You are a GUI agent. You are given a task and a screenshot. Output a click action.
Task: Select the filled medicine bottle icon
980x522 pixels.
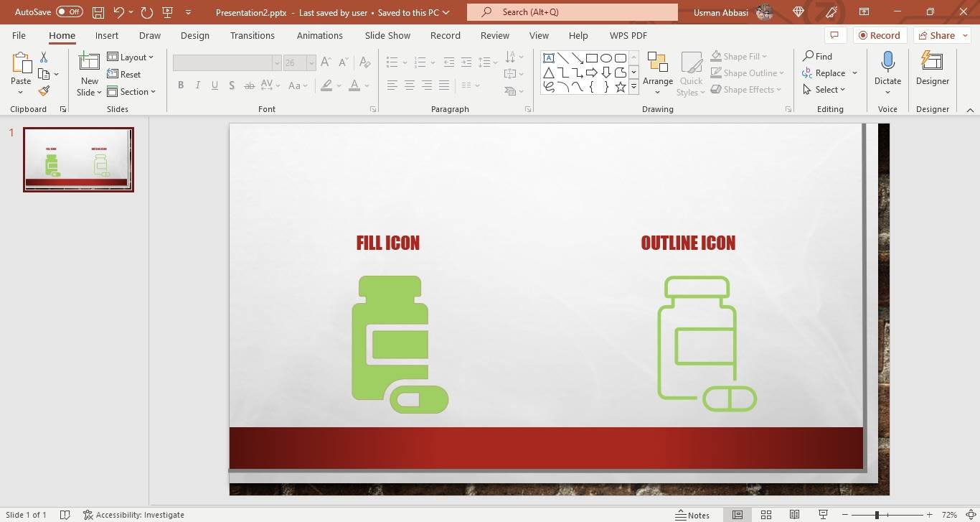pos(400,345)
